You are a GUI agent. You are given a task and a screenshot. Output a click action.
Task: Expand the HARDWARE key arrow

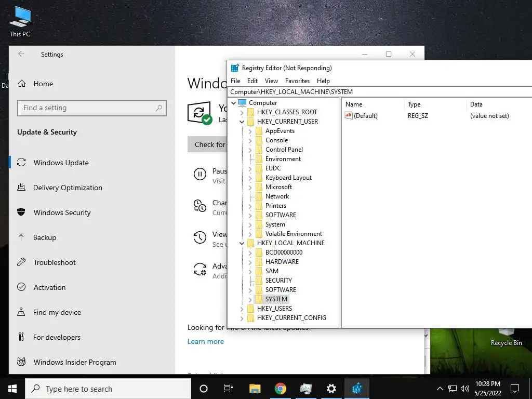(x=250, y=262)
